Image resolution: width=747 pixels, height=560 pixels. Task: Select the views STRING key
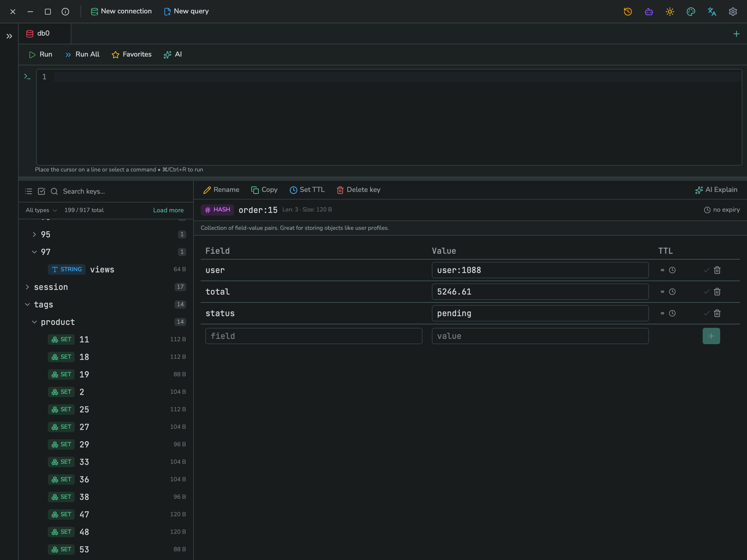[x=106, y=269]
